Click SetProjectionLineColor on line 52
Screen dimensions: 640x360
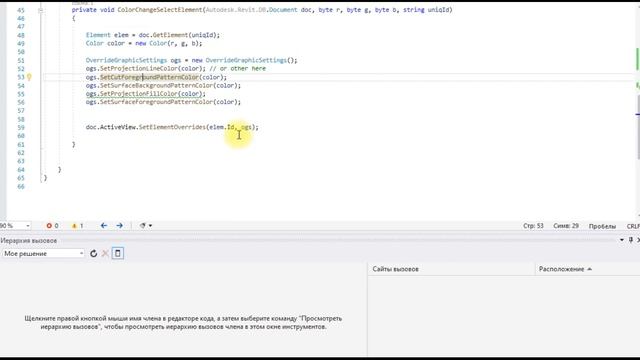[x=139, y=69]
